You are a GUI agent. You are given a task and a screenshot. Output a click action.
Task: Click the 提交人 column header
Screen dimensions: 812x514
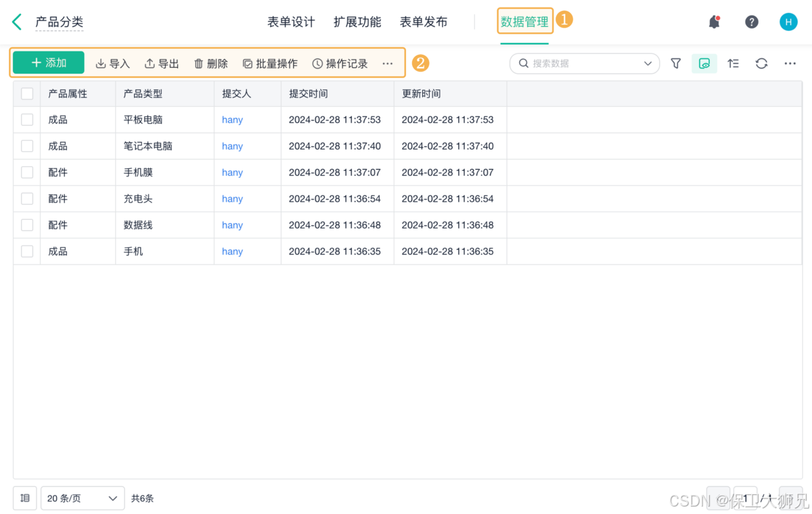point(247,94)
